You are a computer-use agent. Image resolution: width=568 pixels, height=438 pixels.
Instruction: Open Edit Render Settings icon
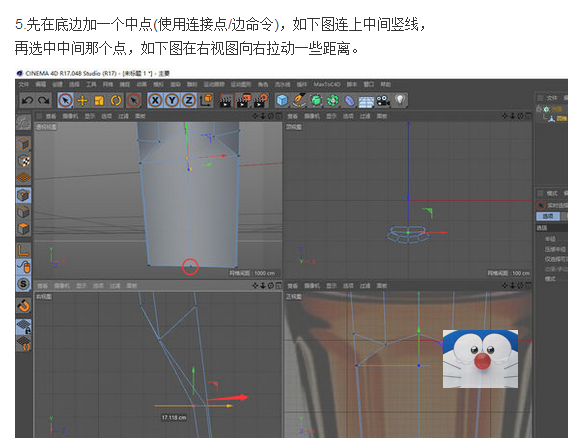click(261, 101)
